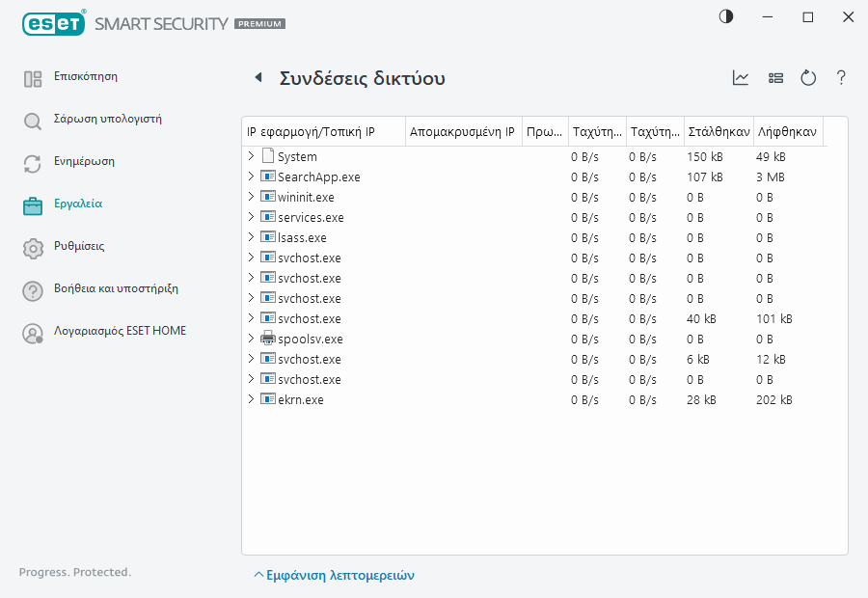Screen dimensions: 868x598
Task: Expand the System process row
Action: pos(251,156)
